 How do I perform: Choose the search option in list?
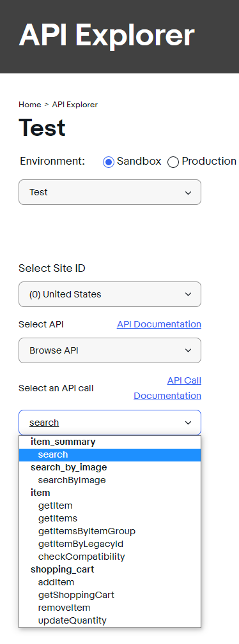pyautogui.click(x=110, y=454)
